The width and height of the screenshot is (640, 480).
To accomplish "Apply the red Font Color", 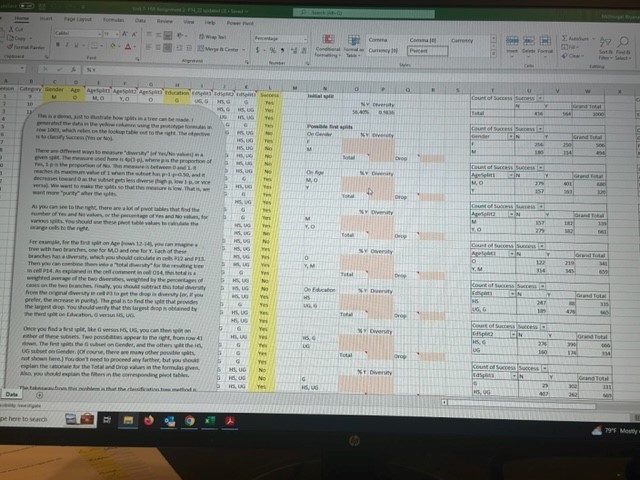I will pos(128,47).
